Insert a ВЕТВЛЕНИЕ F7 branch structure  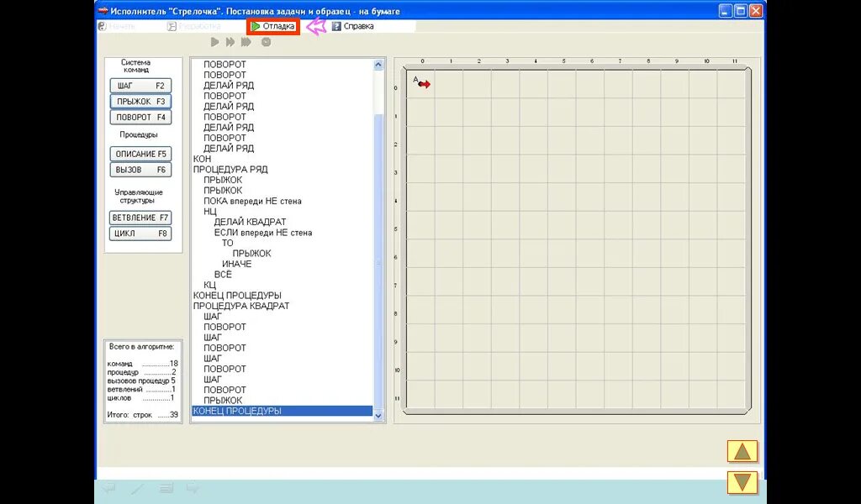coord(140,218)
